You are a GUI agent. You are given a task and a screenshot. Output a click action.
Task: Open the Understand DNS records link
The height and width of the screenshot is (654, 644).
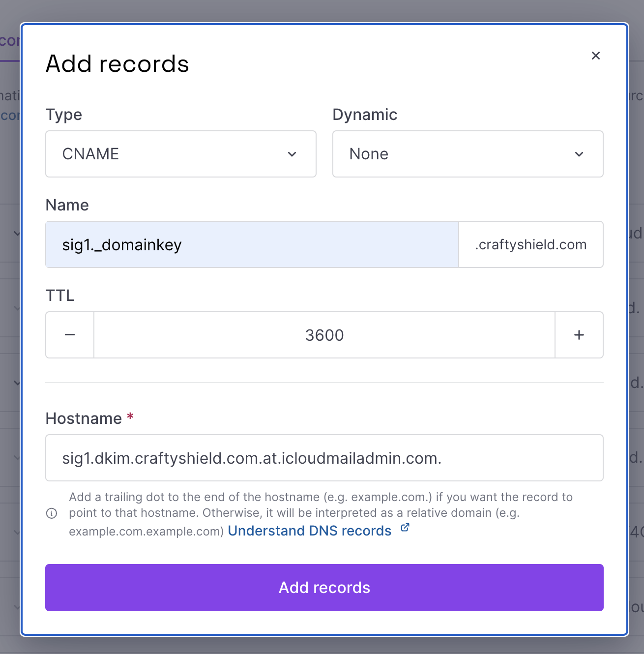point(310,531)
